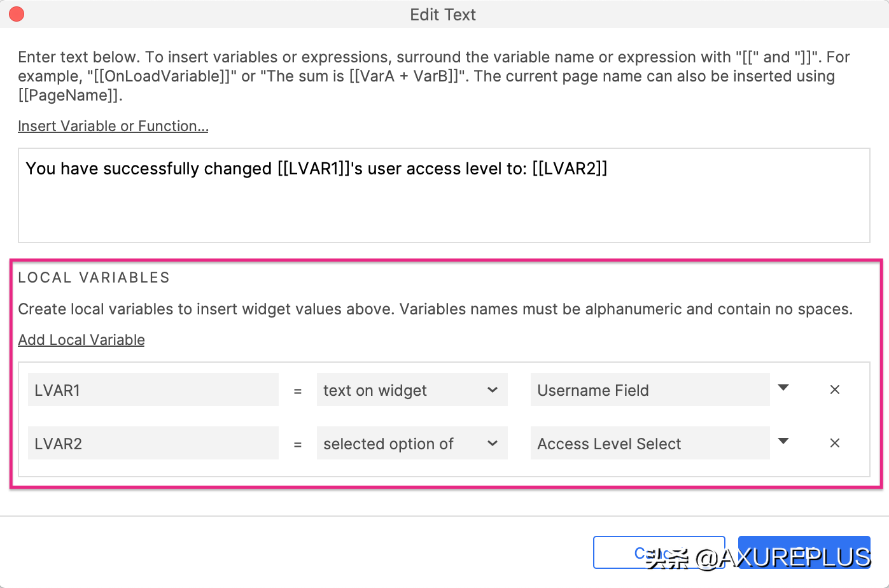Remove the LVAR2 local variable row
Screen dimensions: 889x588
pyautogui.click(x=835, y=443)
